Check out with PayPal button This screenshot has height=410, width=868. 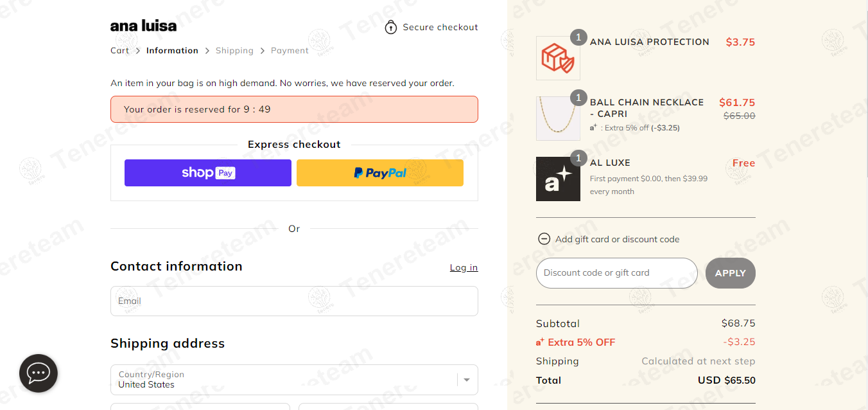pos(379,173)
